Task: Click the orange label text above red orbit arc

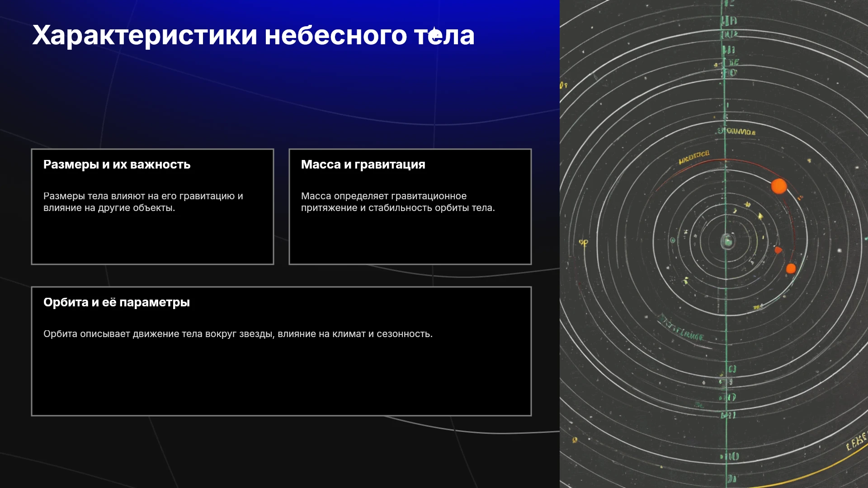Action: (694, 157)
